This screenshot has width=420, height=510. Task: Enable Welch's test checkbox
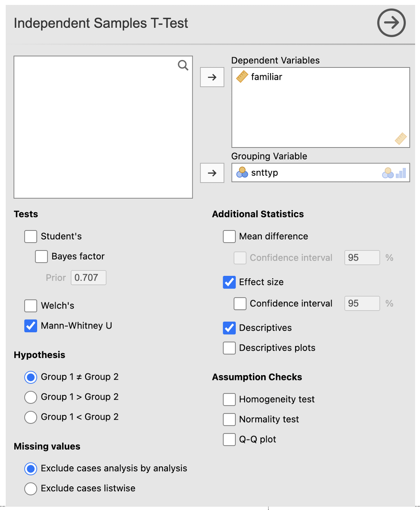(x=31, y=306)
